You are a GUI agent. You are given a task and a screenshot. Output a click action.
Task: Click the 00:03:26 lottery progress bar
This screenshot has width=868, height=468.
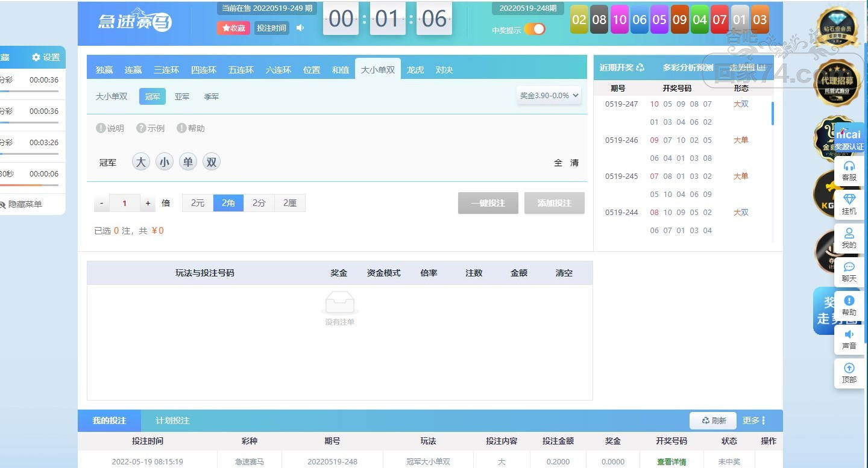point(29,154)
